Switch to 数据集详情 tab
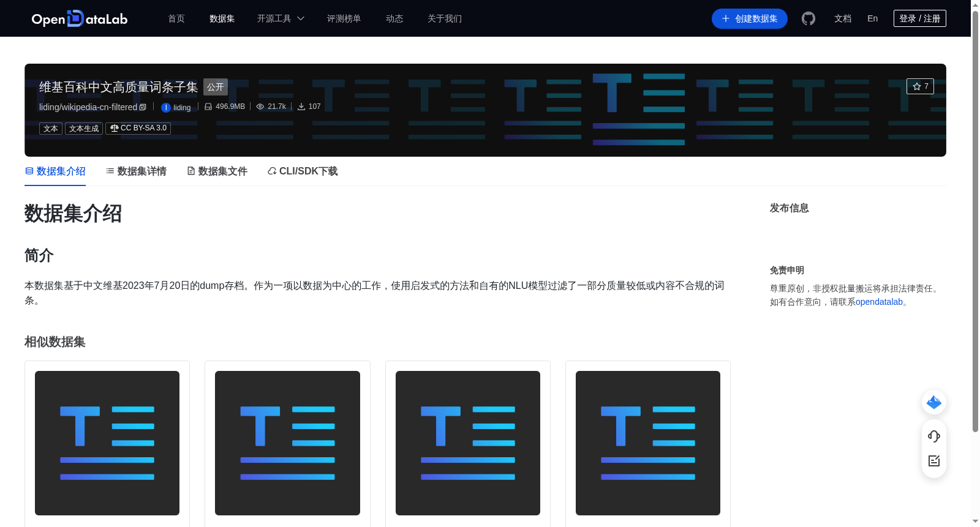The width and height of the screenshot is (980, 527). (136, 171)
